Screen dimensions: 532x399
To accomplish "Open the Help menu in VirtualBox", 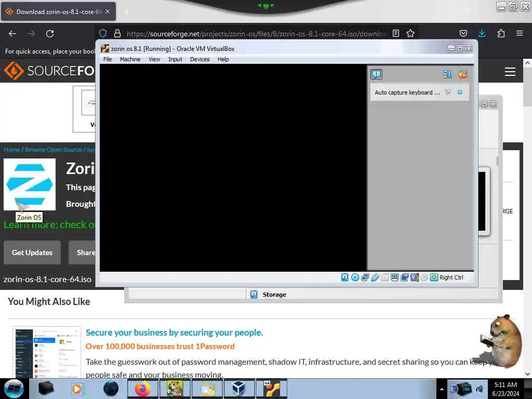I will [223, 59].
